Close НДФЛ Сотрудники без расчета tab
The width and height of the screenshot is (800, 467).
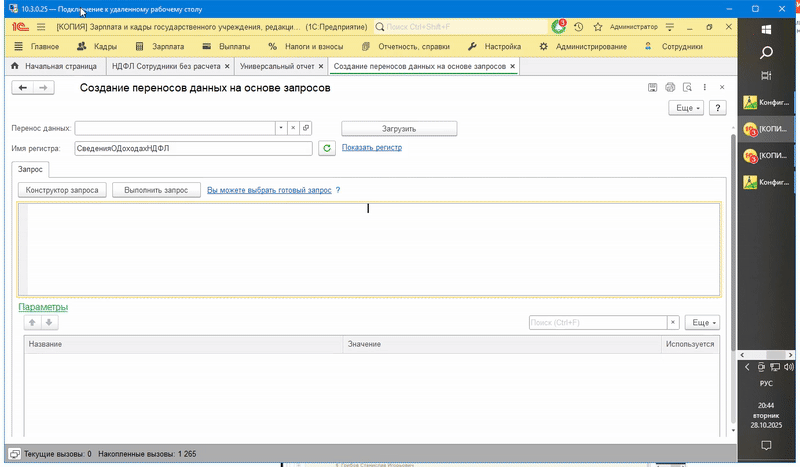(227, 66)
